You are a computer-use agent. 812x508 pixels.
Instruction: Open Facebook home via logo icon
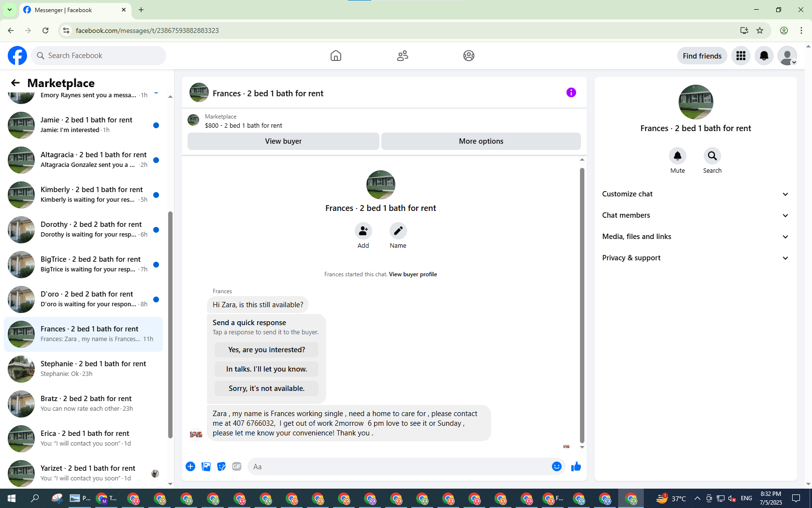pos(17,56)
